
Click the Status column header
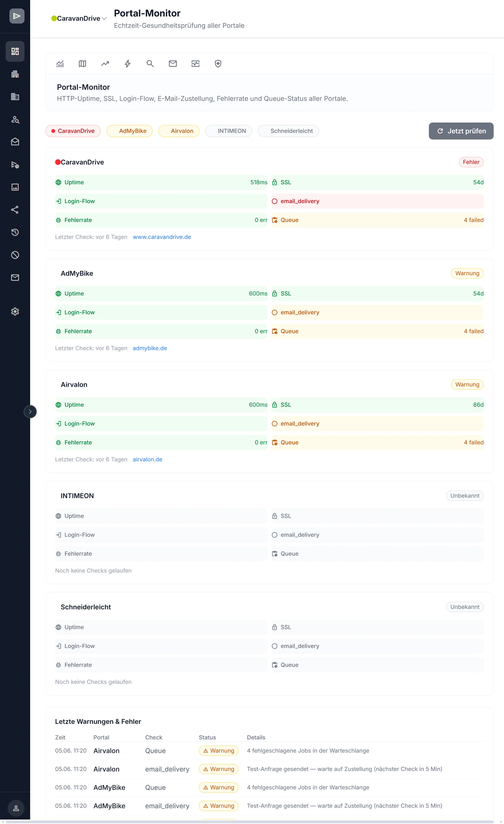pos(207,737)
